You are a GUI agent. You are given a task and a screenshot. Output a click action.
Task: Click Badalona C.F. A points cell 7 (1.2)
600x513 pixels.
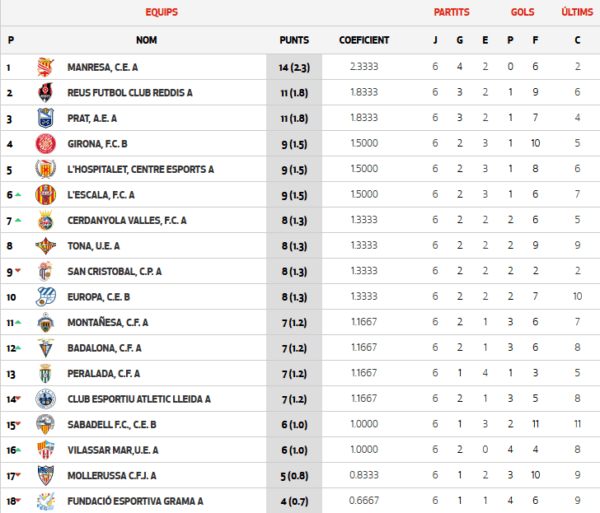294,348
